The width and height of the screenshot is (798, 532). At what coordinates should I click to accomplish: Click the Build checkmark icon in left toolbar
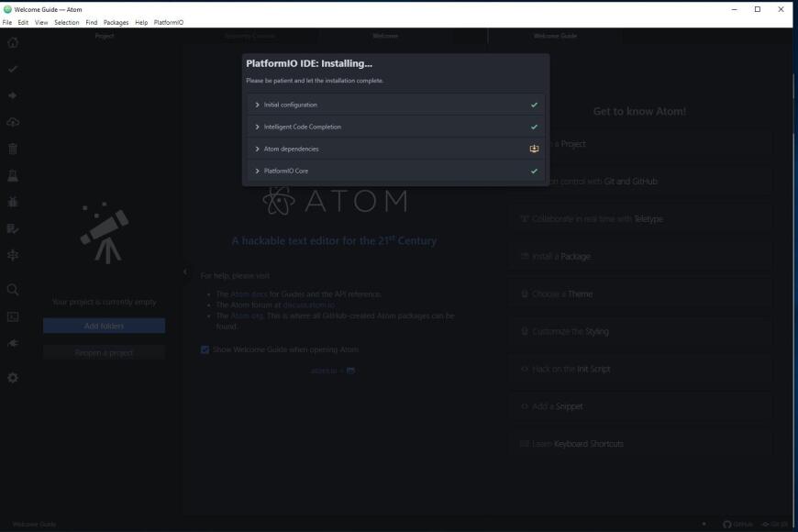coord(13,69)
